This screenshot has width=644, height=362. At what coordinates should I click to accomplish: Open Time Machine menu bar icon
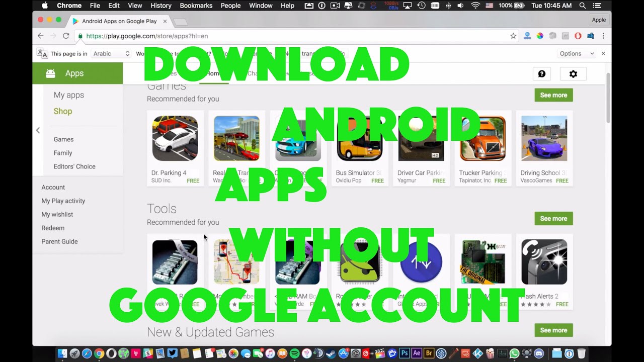[421, 6]
